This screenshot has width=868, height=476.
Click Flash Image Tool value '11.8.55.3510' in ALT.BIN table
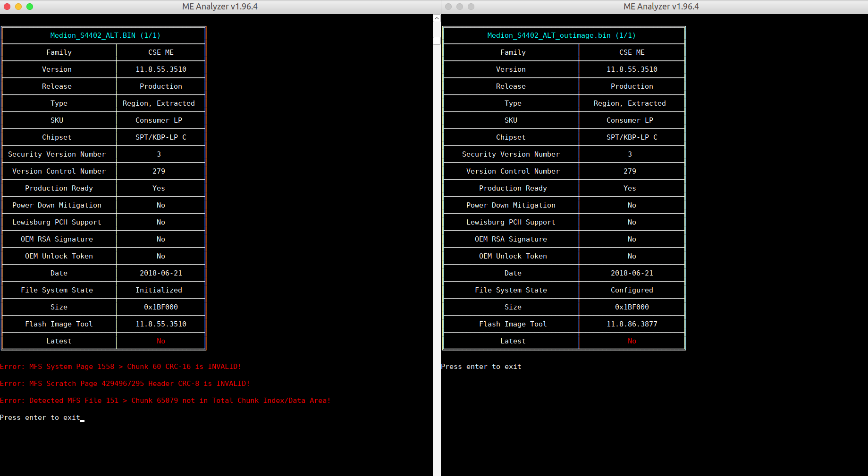click(x=161, y=324)
